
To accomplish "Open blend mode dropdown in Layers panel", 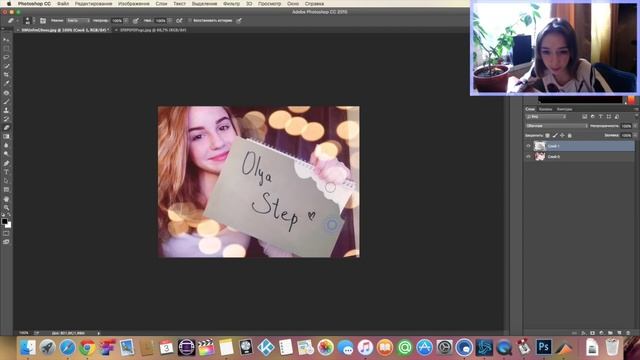I will [557, 126].
